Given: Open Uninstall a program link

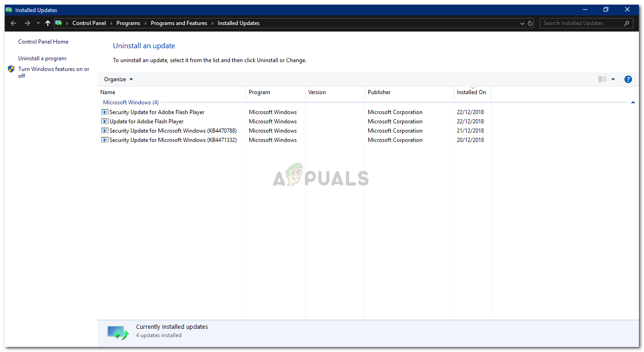Looking at the screenshot, I should tap(42, 58).
